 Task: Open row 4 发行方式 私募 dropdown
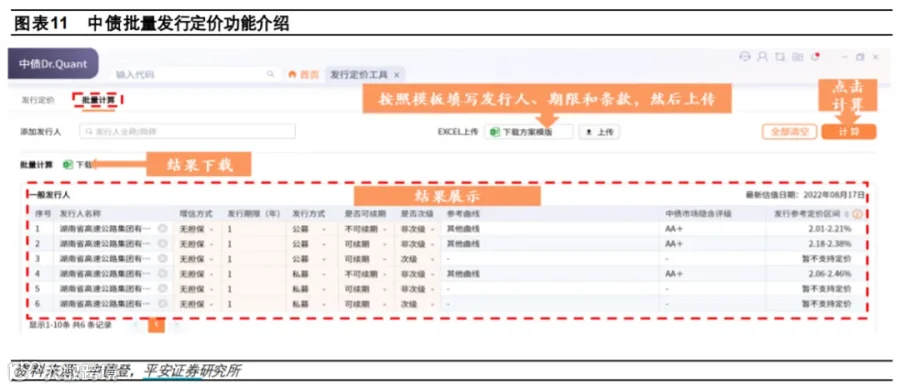click(311, 274)
